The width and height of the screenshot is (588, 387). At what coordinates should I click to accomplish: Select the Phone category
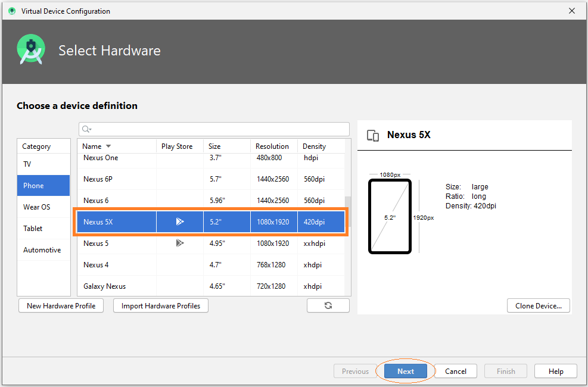tap(43, 185)
